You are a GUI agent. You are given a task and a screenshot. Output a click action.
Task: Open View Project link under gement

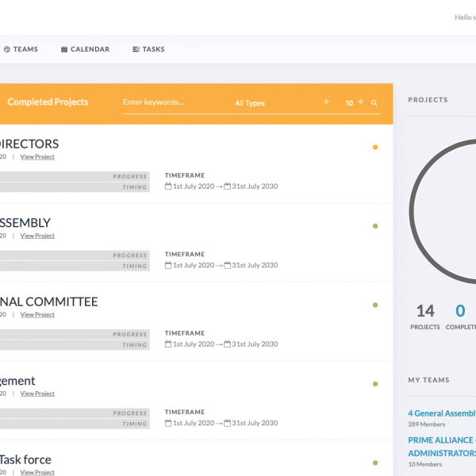37,393
